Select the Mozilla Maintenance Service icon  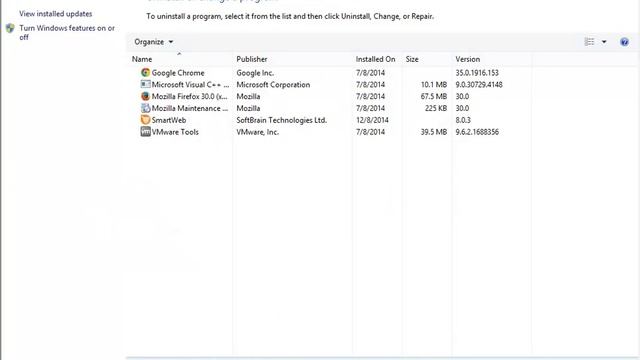coord(145,108)
